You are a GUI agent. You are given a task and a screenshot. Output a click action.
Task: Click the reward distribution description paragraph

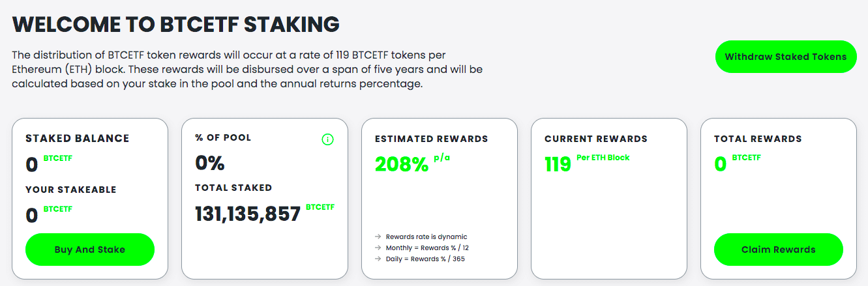(248, 69)
